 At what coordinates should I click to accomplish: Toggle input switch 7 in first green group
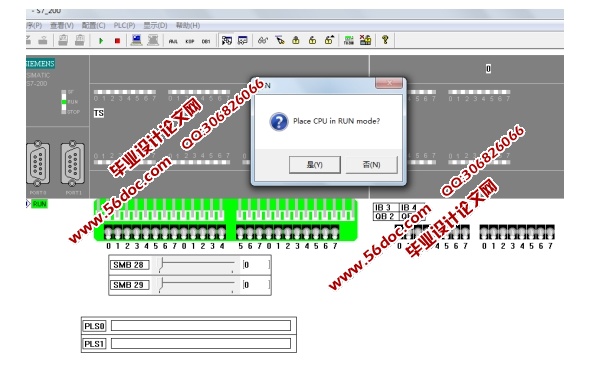pos(175,233)
